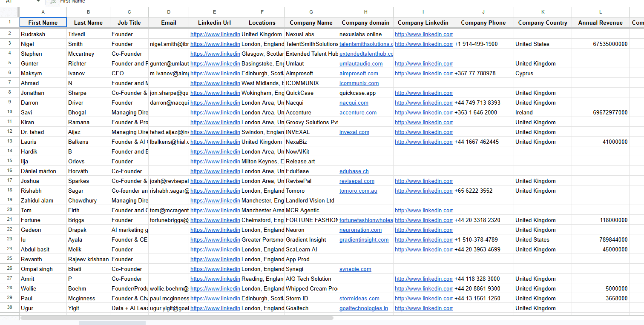This screenshot has width=644, height=325.
Task: Select column G by its header letter
Action: coord(311,12)
